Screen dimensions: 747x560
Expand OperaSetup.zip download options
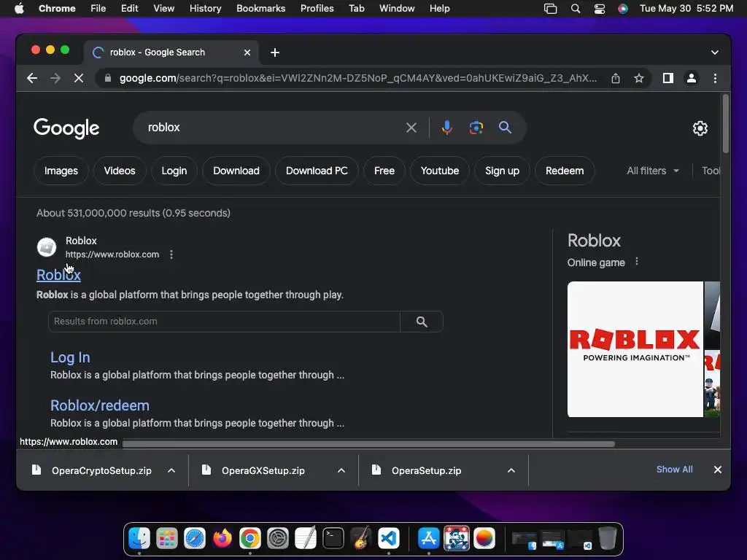click(x=511, y=470)
